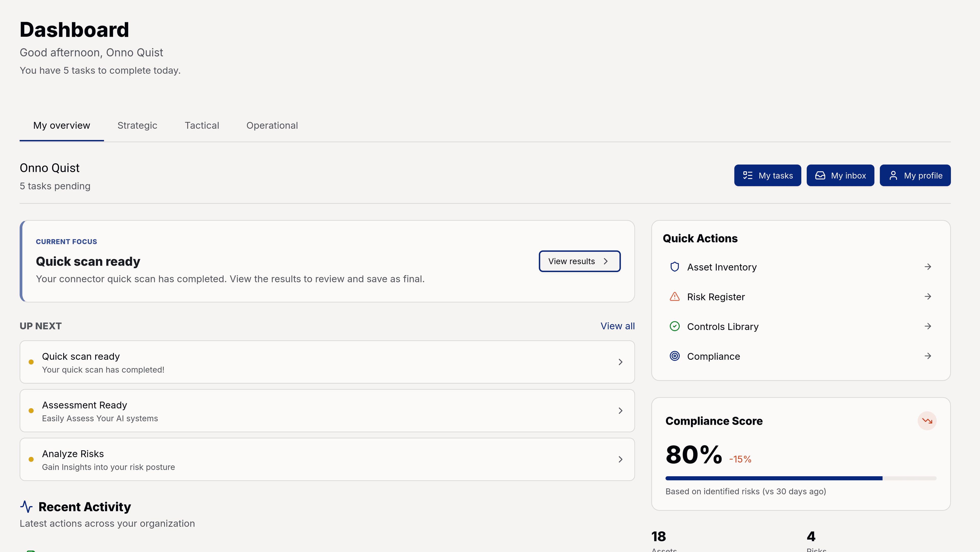Select the Tactical tab
This screenshot has height=552, width=980.
202,125
